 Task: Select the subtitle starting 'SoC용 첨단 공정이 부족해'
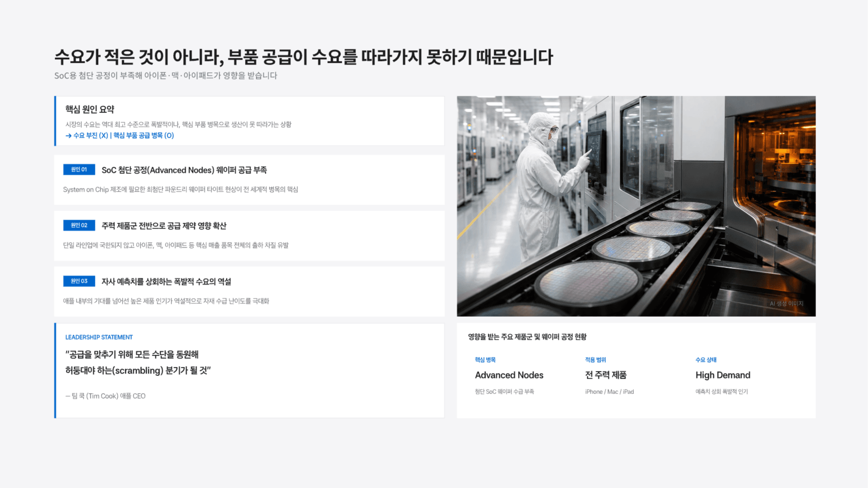tap(166, 75)
